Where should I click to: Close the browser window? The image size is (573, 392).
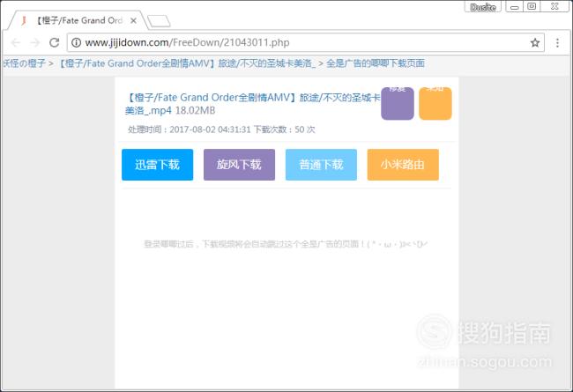click(554, 7)
